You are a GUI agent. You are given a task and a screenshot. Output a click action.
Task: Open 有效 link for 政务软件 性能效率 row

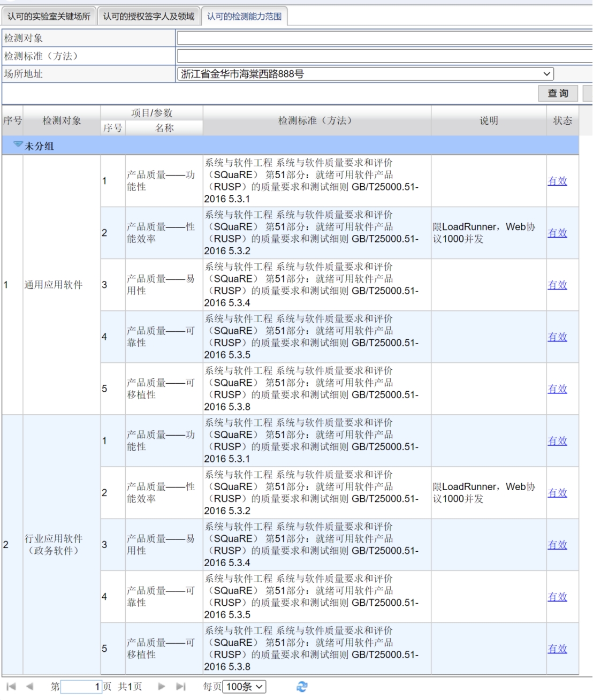click(557, 492)
